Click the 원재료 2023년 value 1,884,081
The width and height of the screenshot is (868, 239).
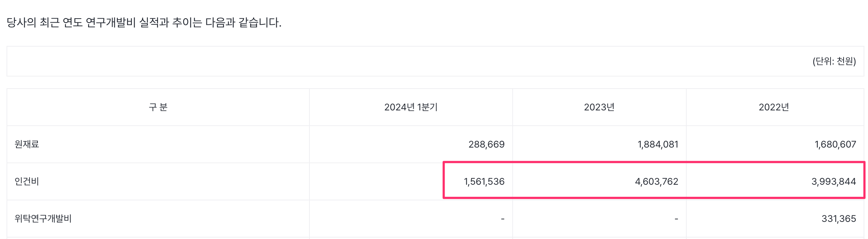(x=658, y=144)
